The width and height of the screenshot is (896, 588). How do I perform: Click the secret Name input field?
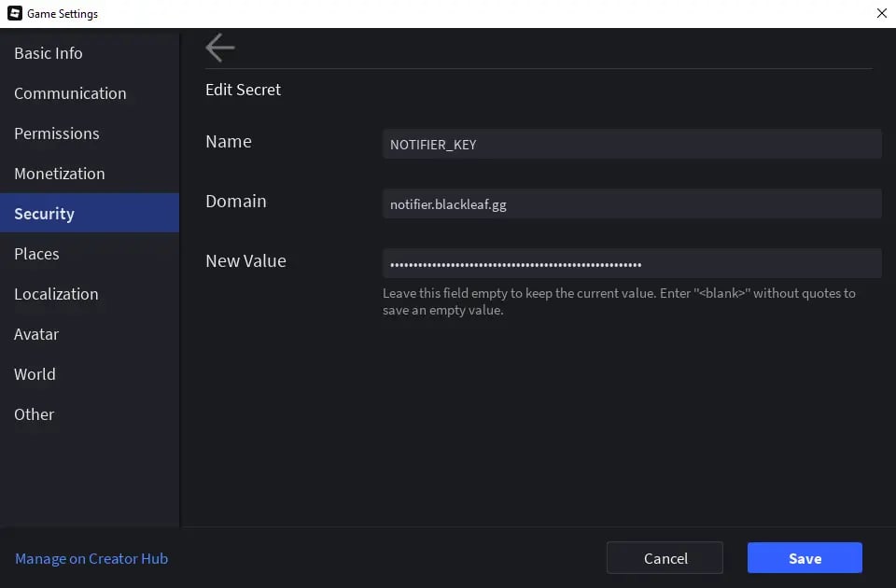click(631, 144)
